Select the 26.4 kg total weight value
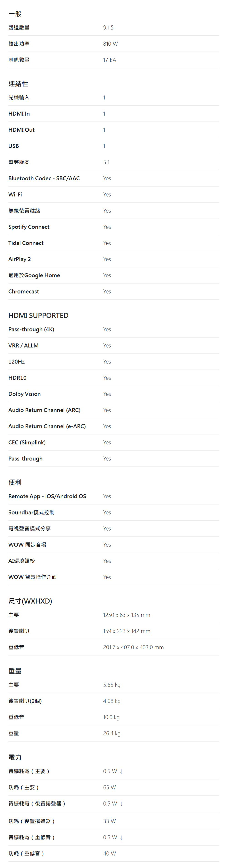The width and height of the screenshot is (227, 868). 112,733
